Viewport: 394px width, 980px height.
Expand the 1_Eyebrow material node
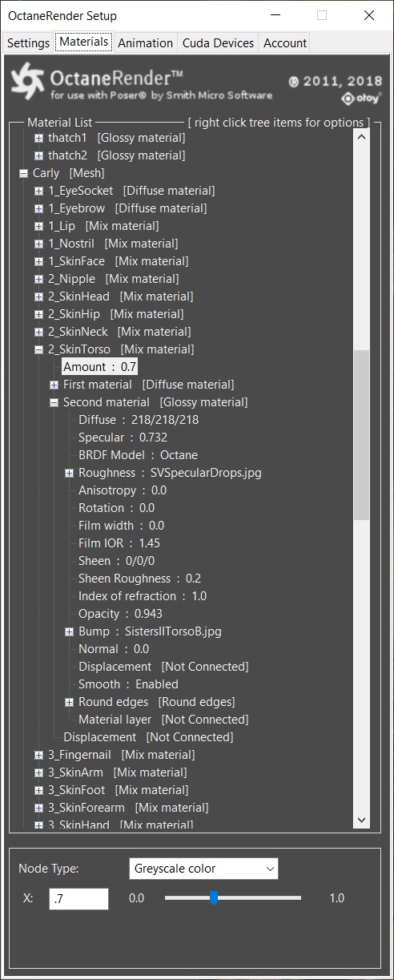click(39, 208)
